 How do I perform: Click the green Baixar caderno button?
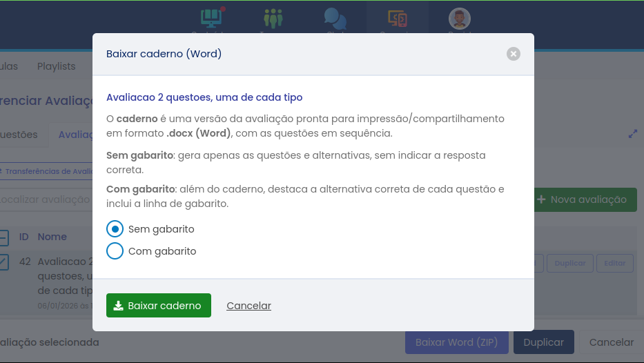point(159,306)
